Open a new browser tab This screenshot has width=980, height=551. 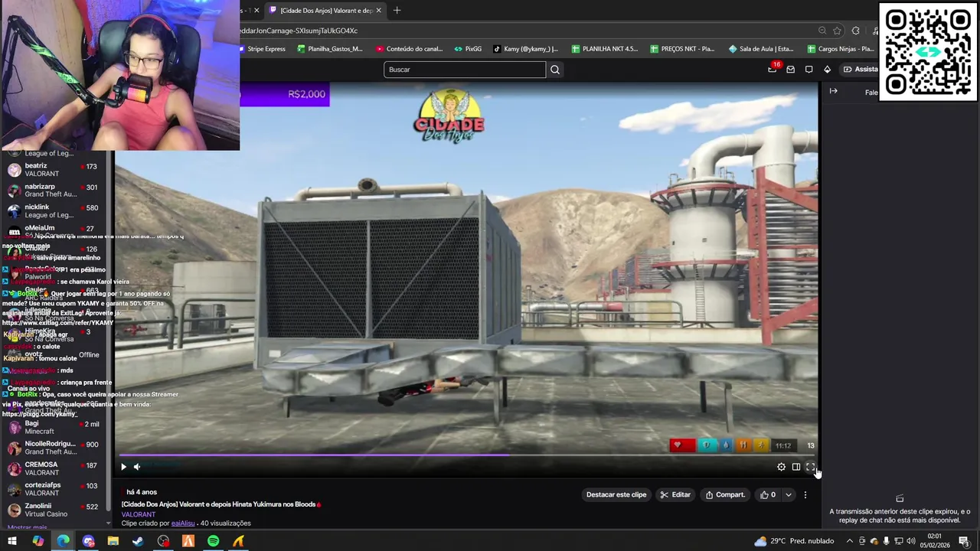[x=397, y=11]
